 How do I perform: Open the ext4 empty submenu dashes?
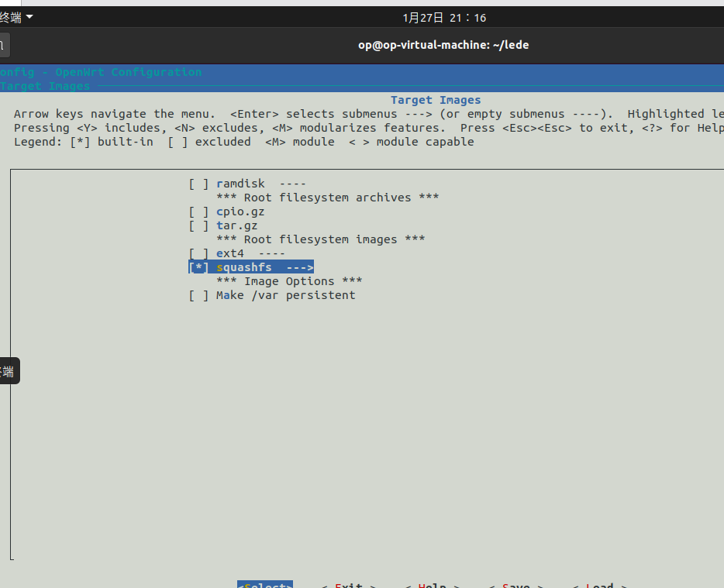pyautogui.click(x=271, y=253)
